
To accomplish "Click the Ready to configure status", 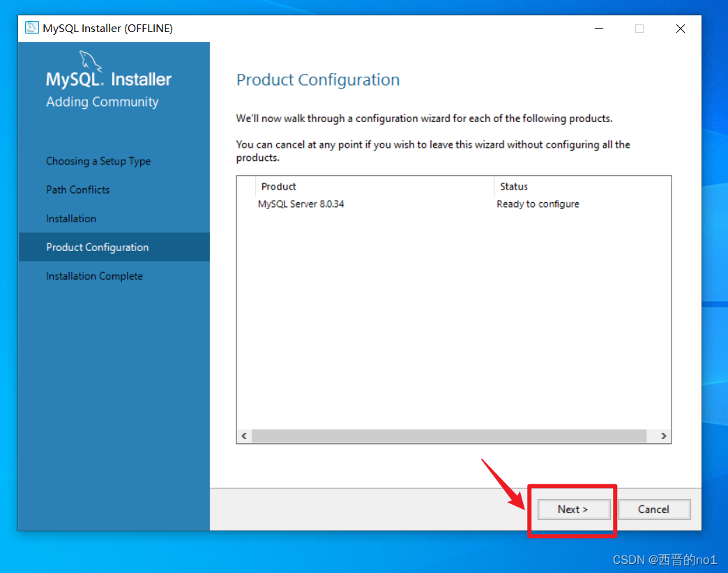I will [x=538, y=204].
